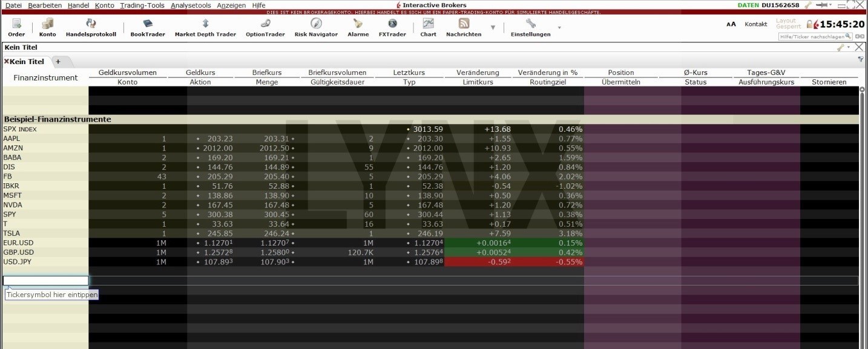
Task: Click the Beispiel-Finanzinstrumente group header
Action: point(58,119)
